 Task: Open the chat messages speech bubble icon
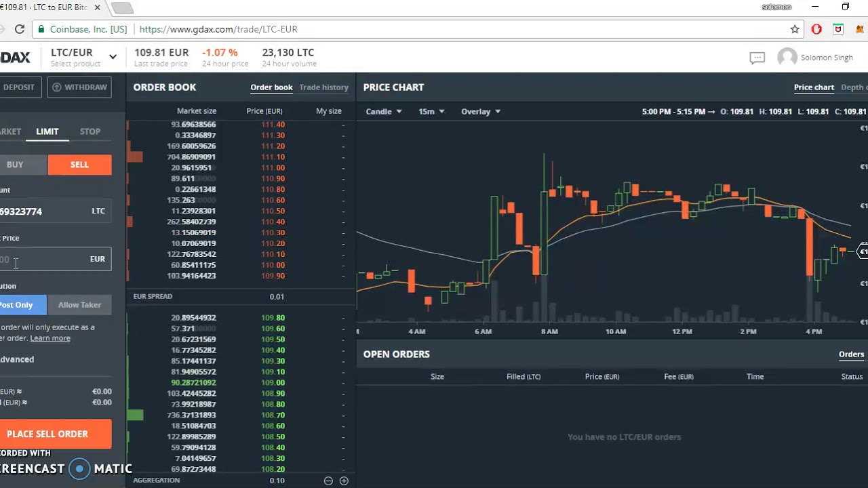pos(757,58)
